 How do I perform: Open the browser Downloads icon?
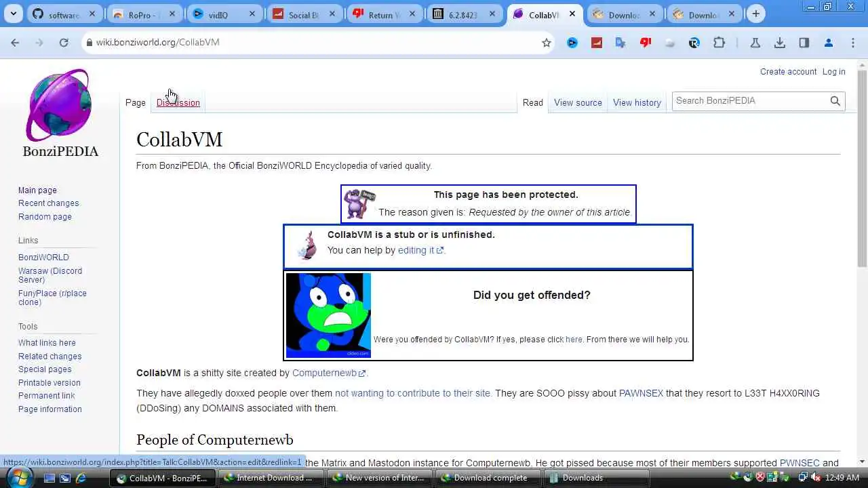pos(780,43)
